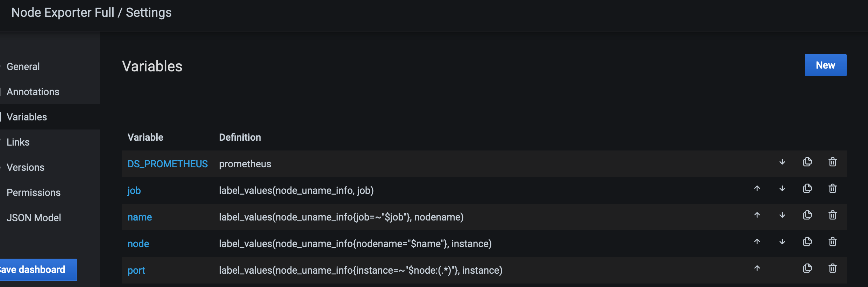
Task: Delete the name variable
Action: point(832,215)
